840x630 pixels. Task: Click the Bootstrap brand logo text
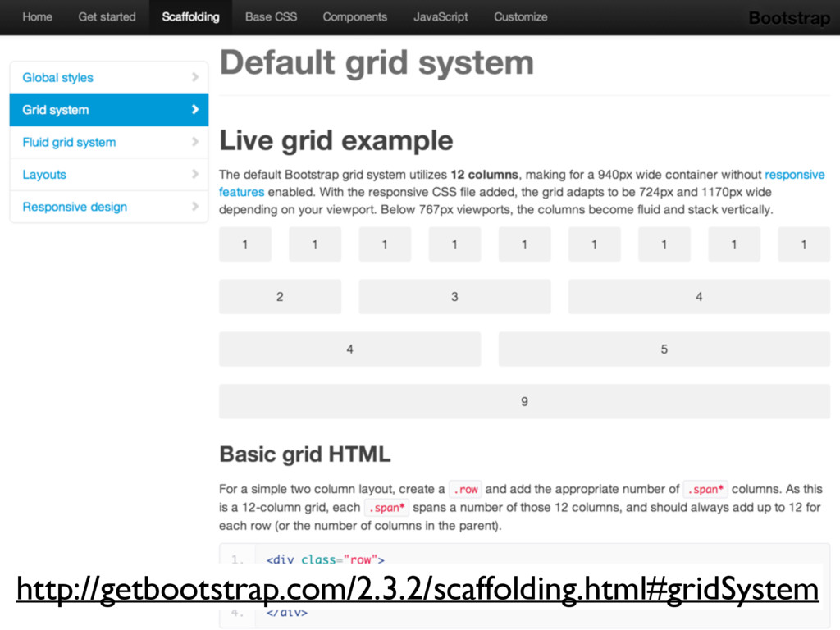tap(789, 18)
